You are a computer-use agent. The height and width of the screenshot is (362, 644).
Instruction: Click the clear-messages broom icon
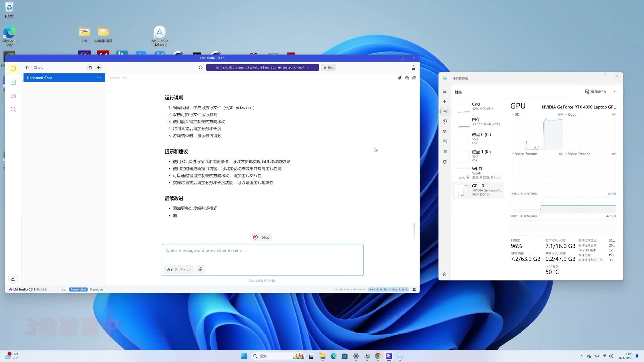click(x=400, y=78)
